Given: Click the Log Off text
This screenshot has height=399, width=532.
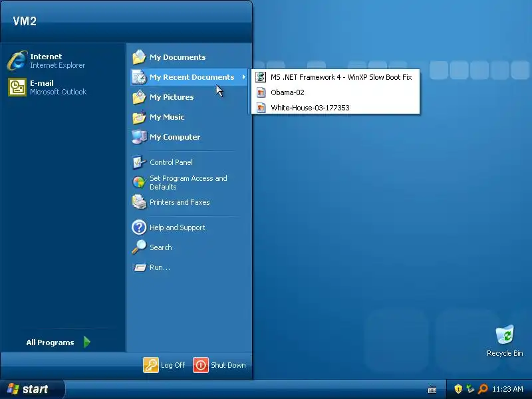Looking at the screenshot, I should tap(173, 365).
